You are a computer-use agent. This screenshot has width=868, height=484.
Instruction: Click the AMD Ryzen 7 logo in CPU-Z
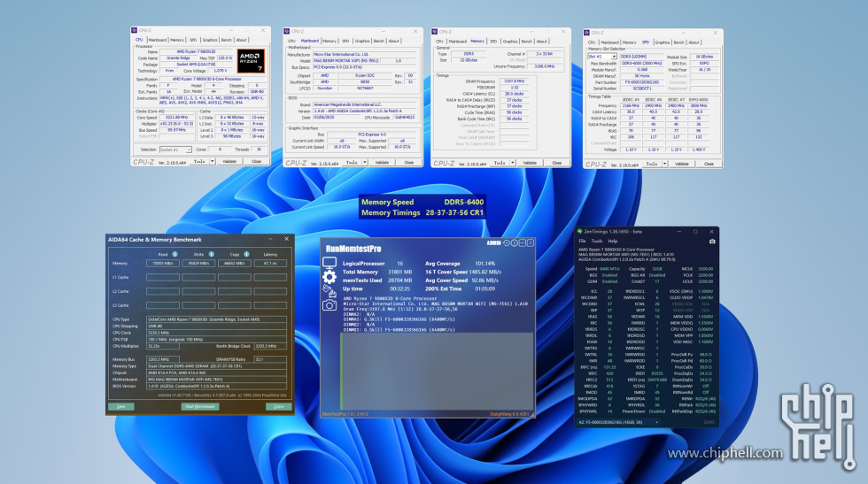(251, 61)
